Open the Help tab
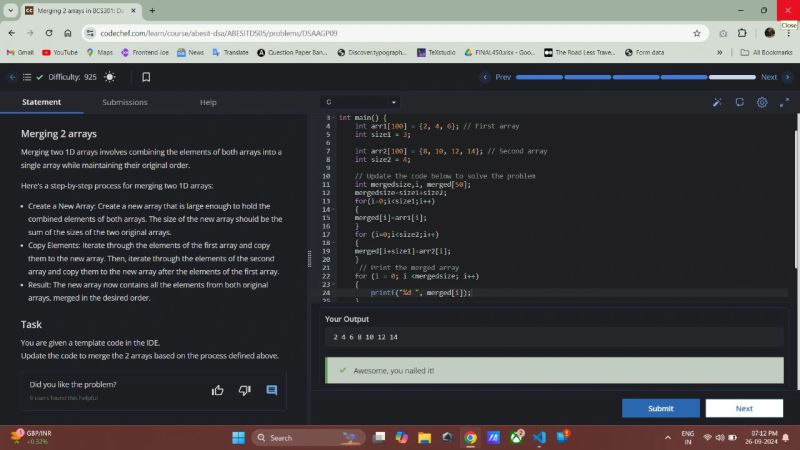Image resolution: width=800 pixels, height=450 pixels. [208, 102]
